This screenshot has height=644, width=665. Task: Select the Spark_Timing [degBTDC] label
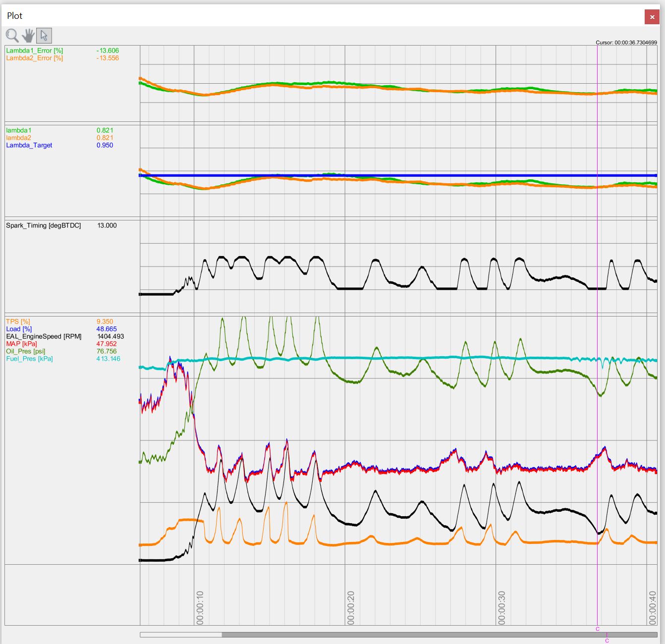pos(43,225)
